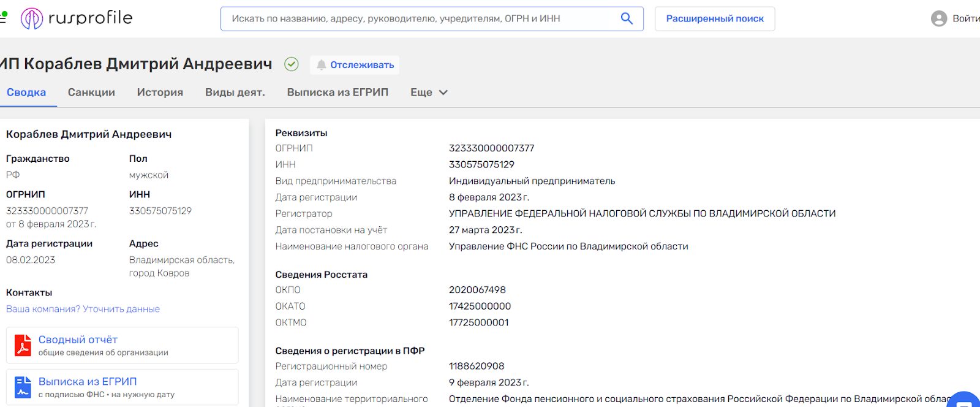
Task: Click the blue Выписка из ЕГРИП document icon
Action: [23, 387]
